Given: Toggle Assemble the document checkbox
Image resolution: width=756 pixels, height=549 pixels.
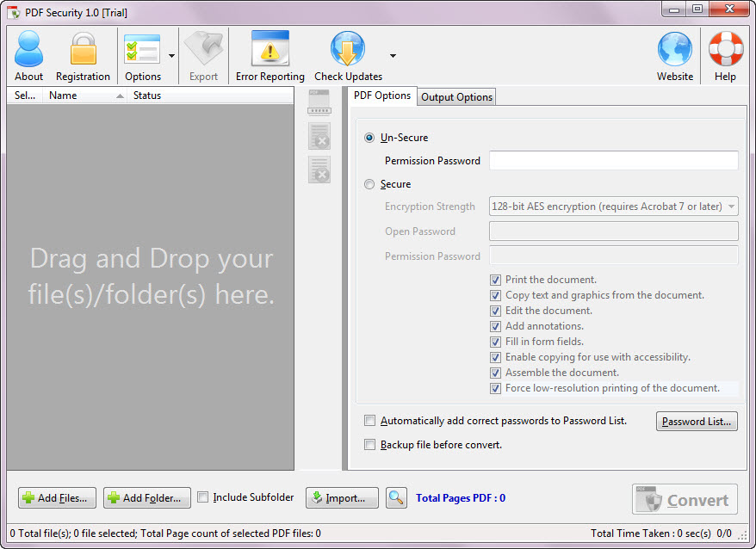Looking at the screenshot, I should tap(495, 373).
